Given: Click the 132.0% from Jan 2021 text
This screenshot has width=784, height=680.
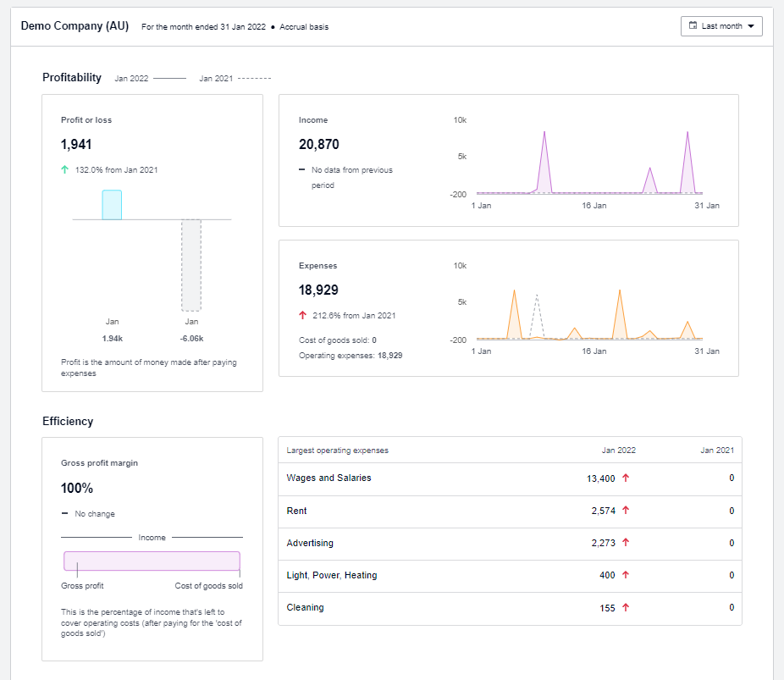Looking at the screenshot, I should point(117,170).
